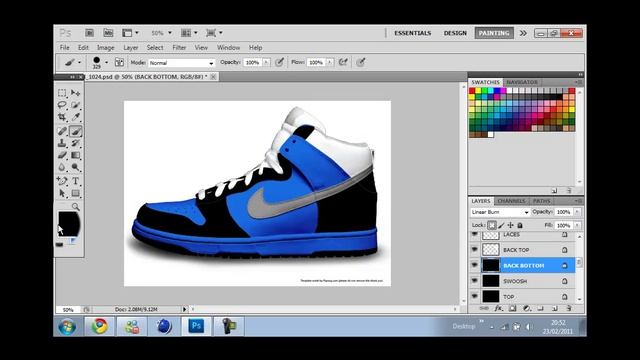The width and height of the screenshot is (640, 360).
Task: Open the brush Mode dropdown
Action: coord(182,63)
